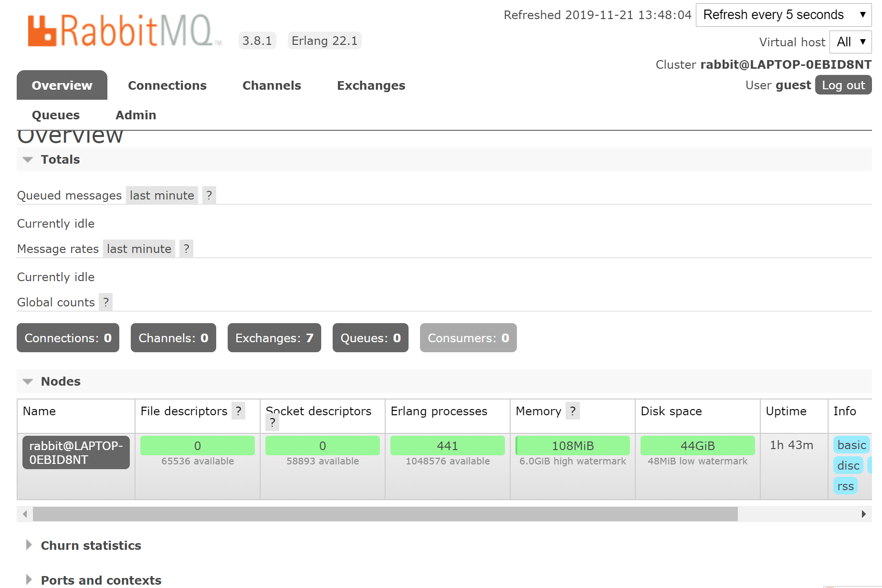Click version 3.8.1 label
This screenshot has width=882, height=588.
pos(257,41)
